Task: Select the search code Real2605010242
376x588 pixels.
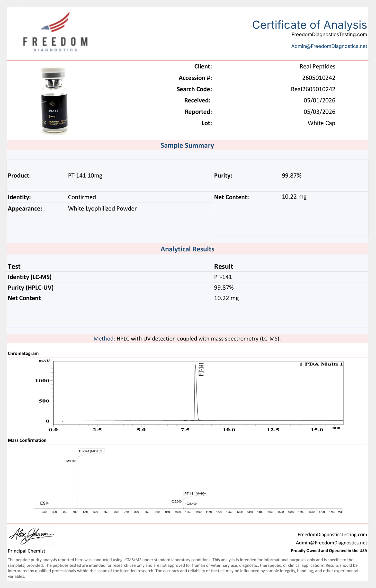Action: 313,89
